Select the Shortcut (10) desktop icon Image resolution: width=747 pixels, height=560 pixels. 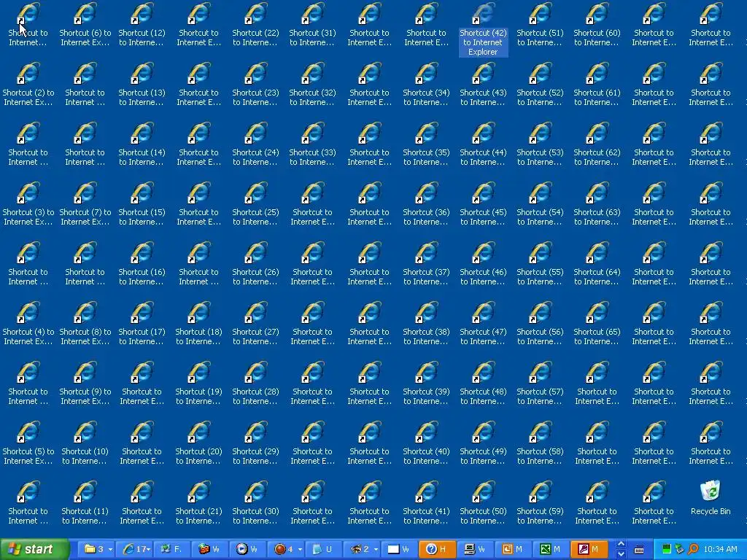(x=85, y=443)
